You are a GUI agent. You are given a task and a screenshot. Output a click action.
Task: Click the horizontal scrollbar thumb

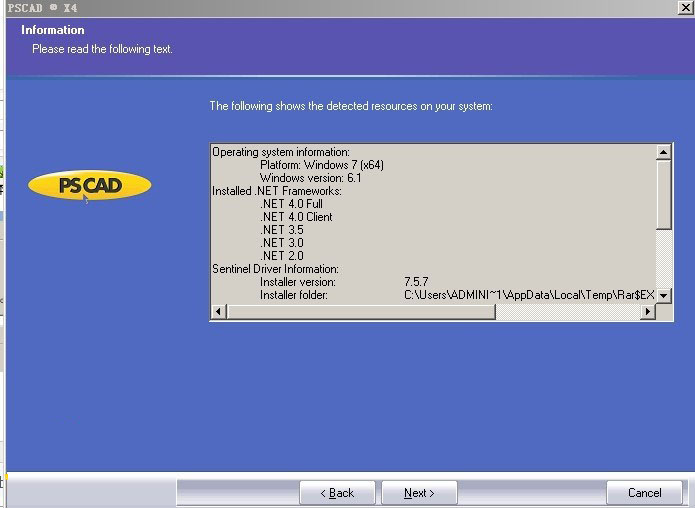click(x=360, y=312)
